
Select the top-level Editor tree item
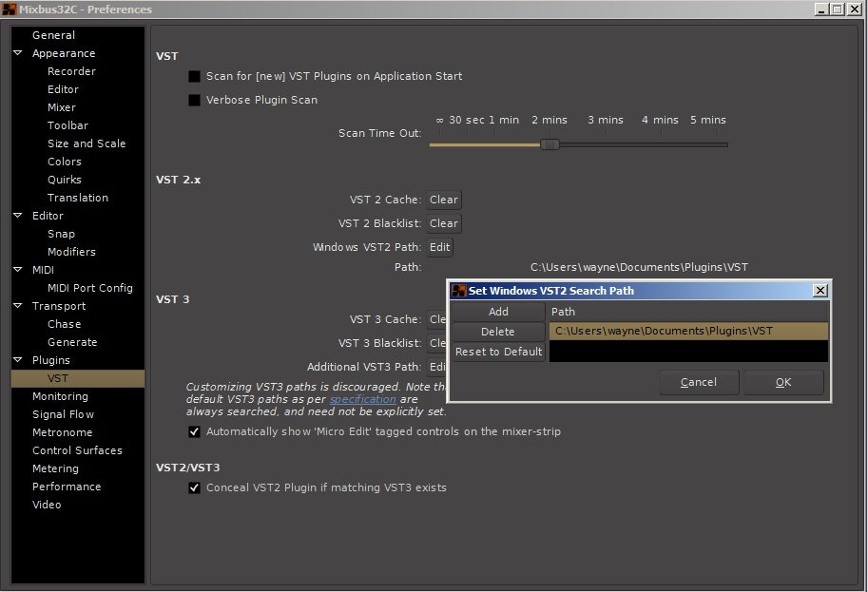click(48, 216)
